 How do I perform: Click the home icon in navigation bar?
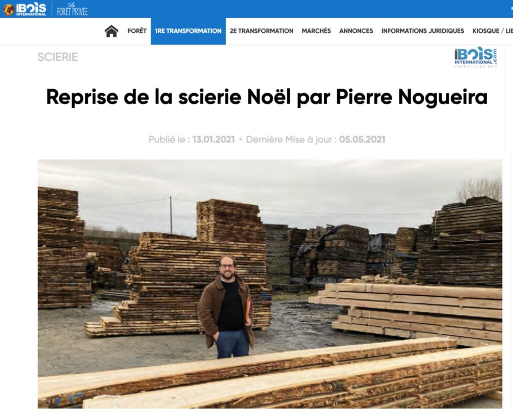point(111,31)
